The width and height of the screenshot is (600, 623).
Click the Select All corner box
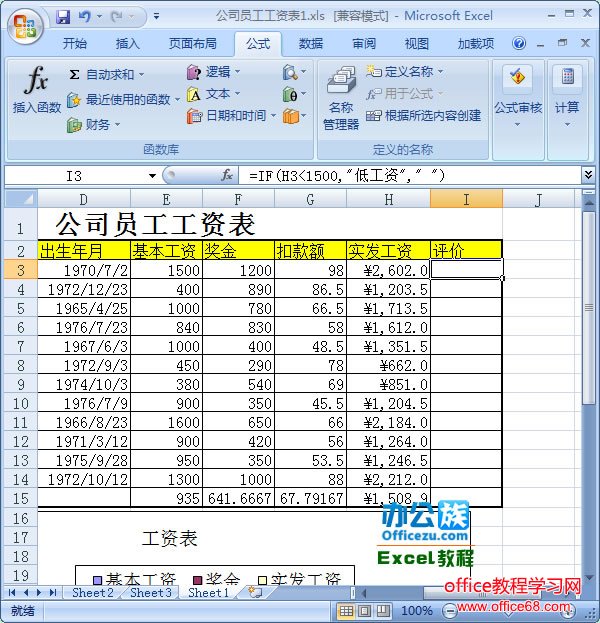tap(21, 199)
